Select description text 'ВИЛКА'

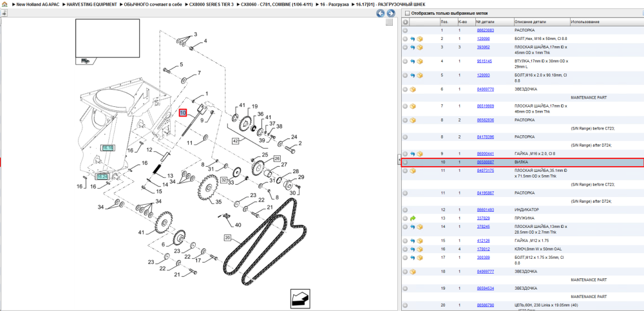coord(521,162)
